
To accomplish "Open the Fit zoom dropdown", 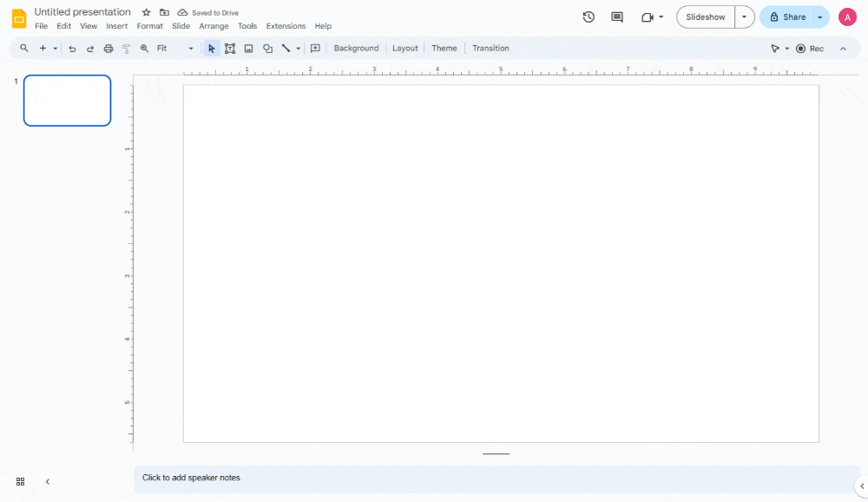I will [190, 48].
